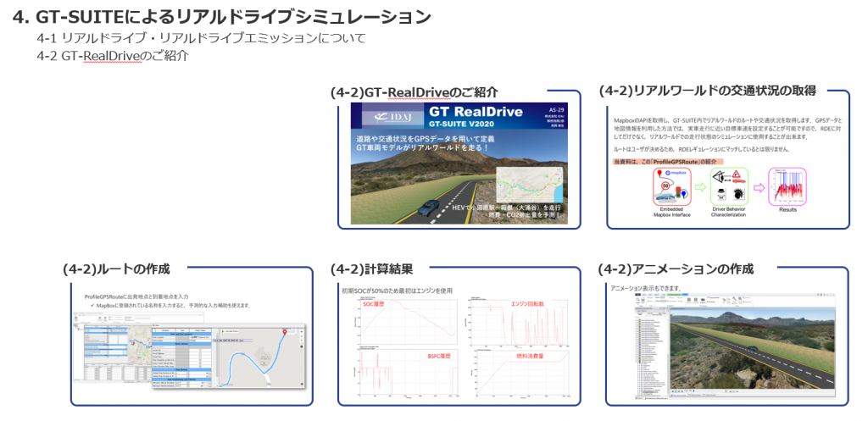
Task: Click the Embedded Mapbox Interface icon box
Action: pos(671,188)
